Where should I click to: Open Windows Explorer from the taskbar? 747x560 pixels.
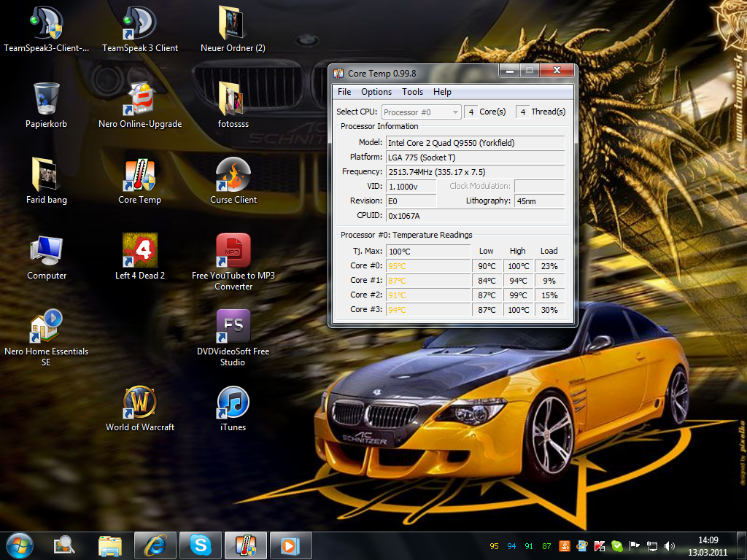point(109,545)
